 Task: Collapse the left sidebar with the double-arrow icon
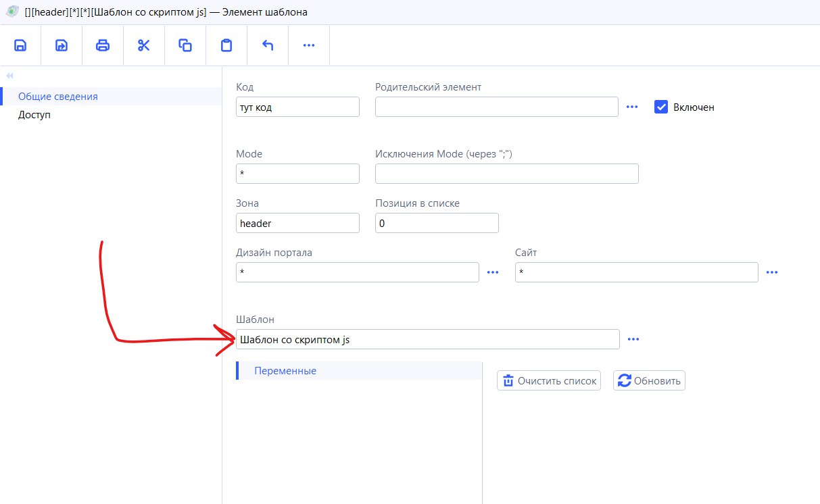pyautogui.click(x=9, y=76)
